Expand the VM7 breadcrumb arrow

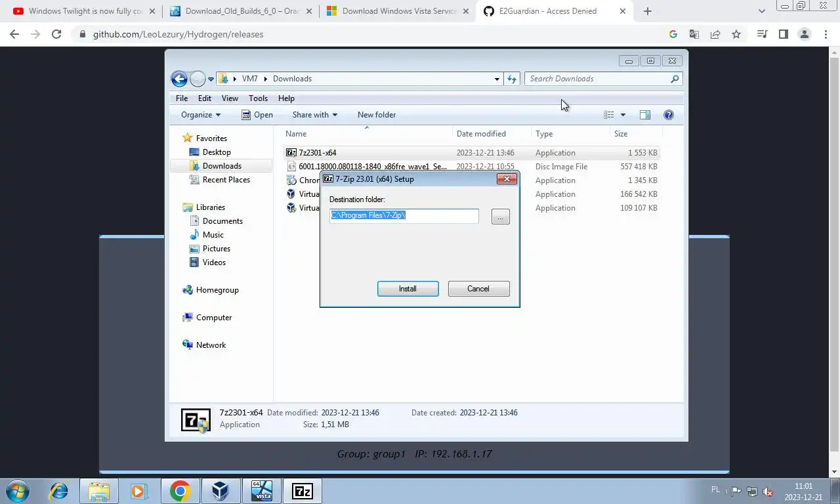tap(266, 79)
